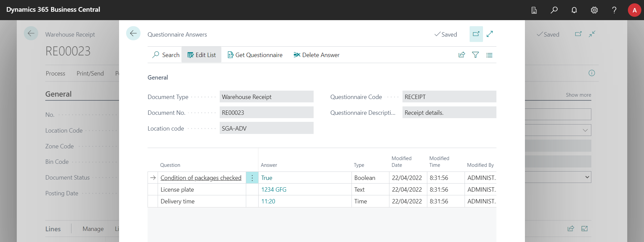Click Dynamics 365 Business Central title

click(53, 9)
